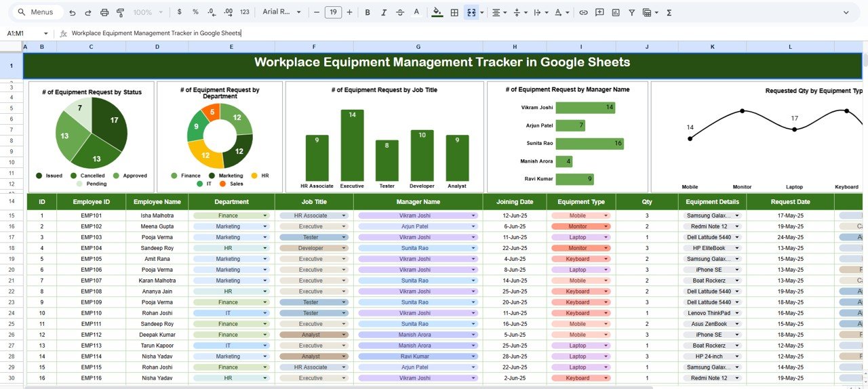Click the print icon

(104, 12)
